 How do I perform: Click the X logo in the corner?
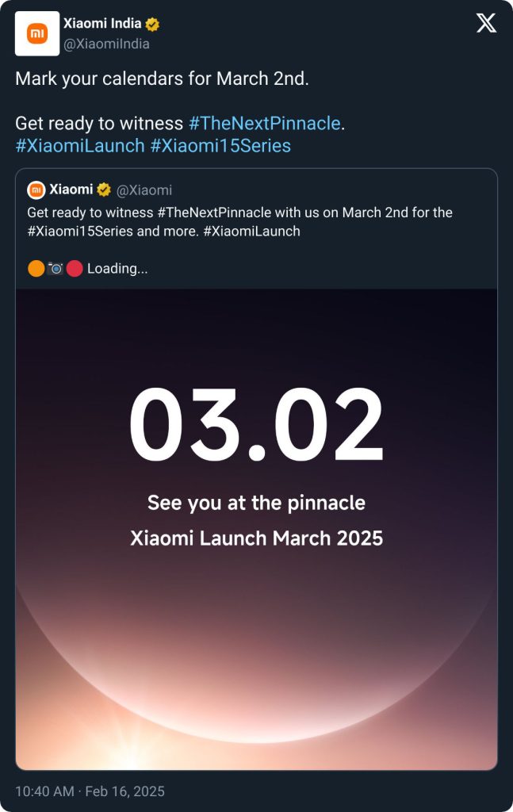pyautogui.click(x=486, y=24)
